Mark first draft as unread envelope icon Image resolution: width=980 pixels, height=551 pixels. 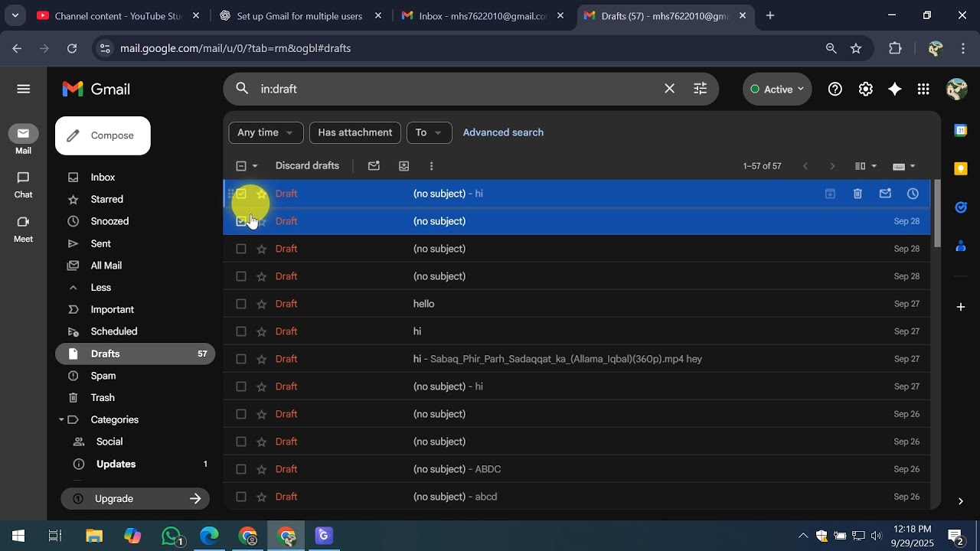pyautogui.click(x=885, y=194)
